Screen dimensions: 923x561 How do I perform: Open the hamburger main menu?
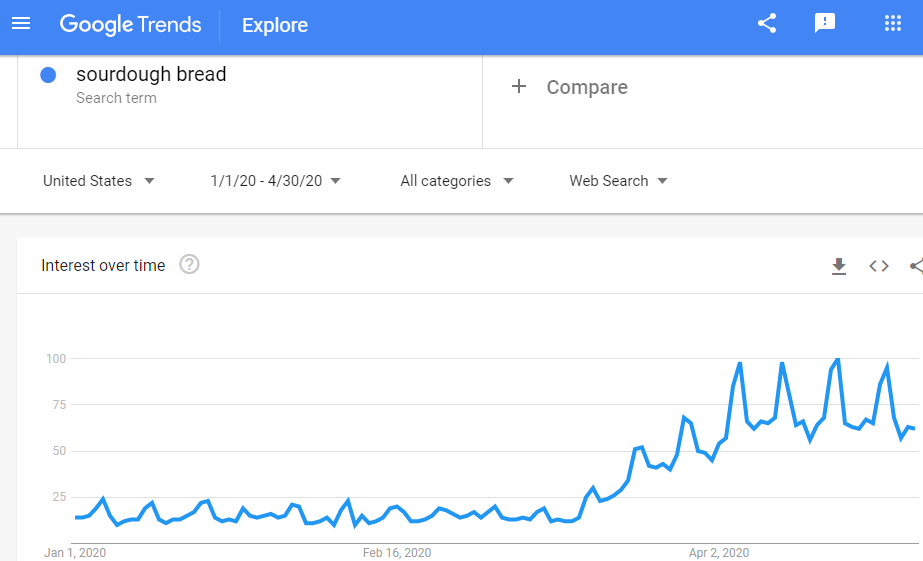point(21,24)
